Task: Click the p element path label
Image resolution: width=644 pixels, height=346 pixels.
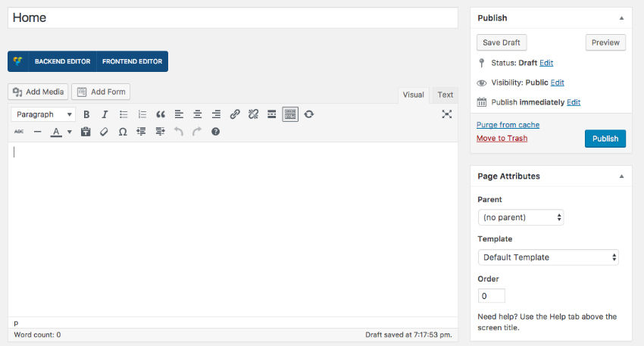Action: click(x=16, y=323)
